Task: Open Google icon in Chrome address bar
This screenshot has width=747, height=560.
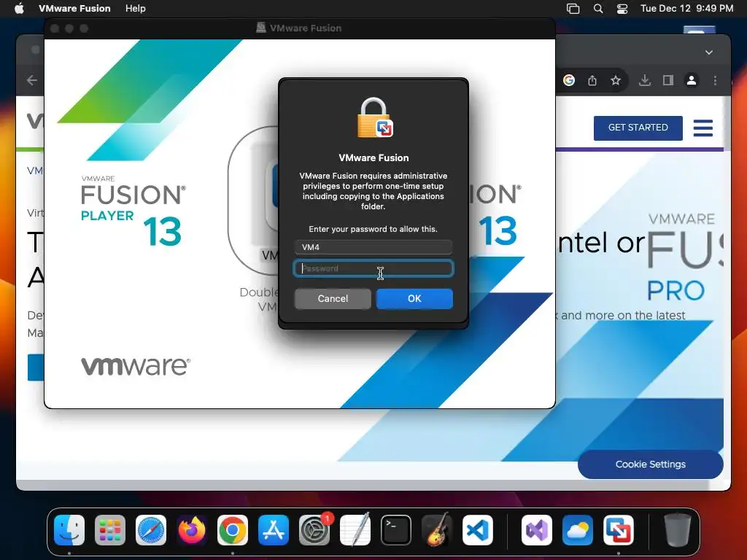Action: tap(569, 80)
